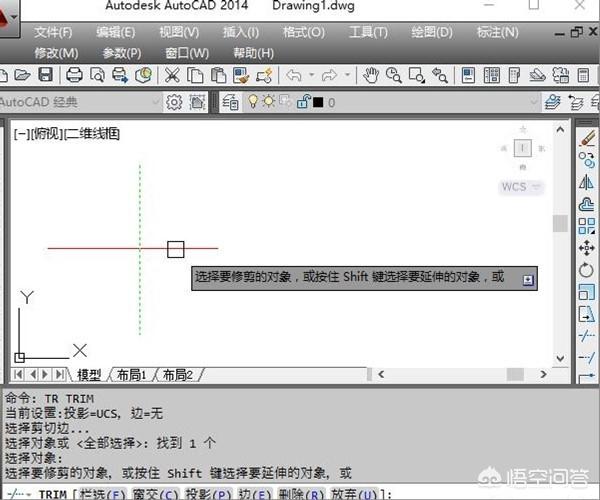Select the Array tool
Viewport: 600px width, 500px height.
point(587,226)
